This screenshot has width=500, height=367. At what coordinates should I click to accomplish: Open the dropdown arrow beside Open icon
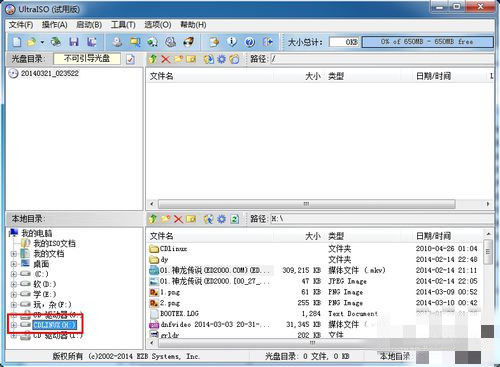(x=42, y=42)
